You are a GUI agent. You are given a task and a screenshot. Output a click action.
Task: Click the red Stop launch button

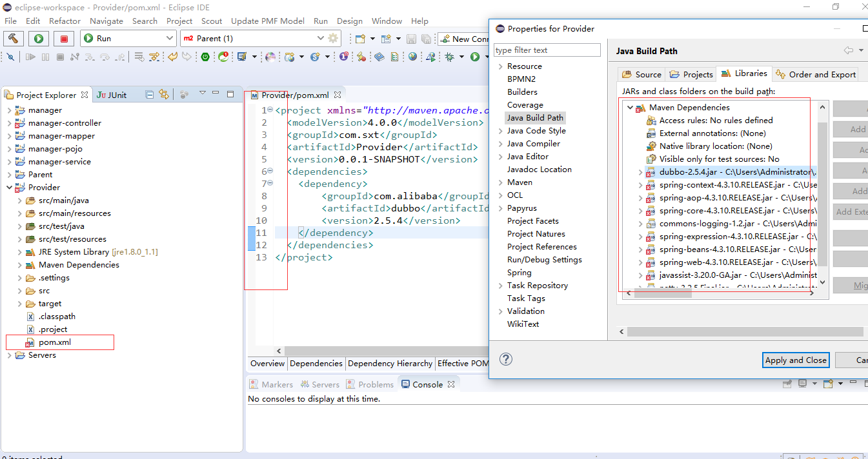65,39
